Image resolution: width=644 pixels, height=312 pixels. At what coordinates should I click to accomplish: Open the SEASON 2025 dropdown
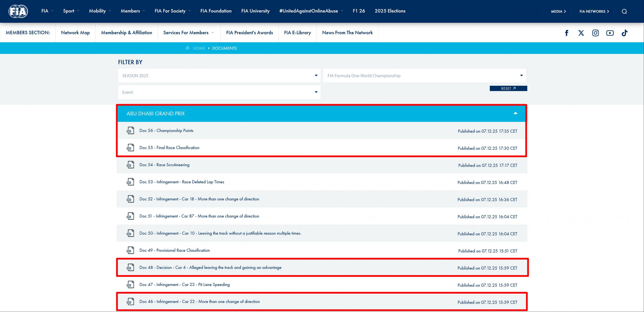pos(219,76)
